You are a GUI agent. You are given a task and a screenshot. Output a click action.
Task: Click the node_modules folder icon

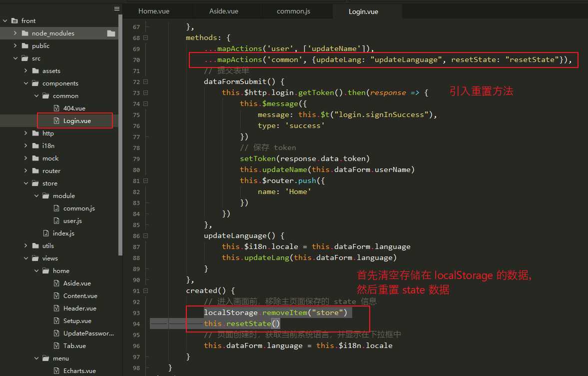click(x=25, y=33)
